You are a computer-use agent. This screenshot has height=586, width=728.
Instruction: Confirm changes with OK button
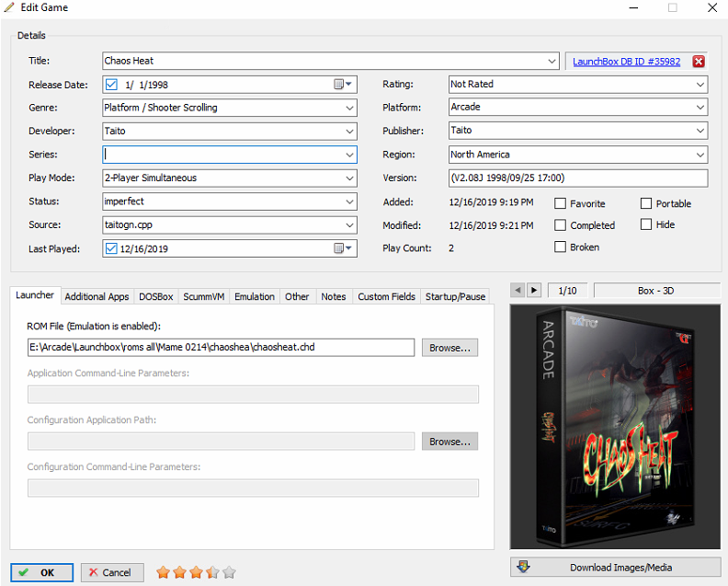[x=41, y=572]
